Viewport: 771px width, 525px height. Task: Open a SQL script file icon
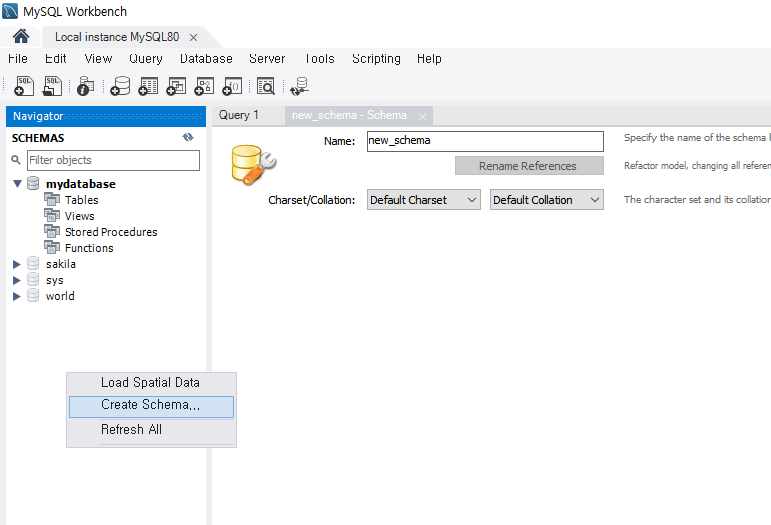tap(52, 86)
